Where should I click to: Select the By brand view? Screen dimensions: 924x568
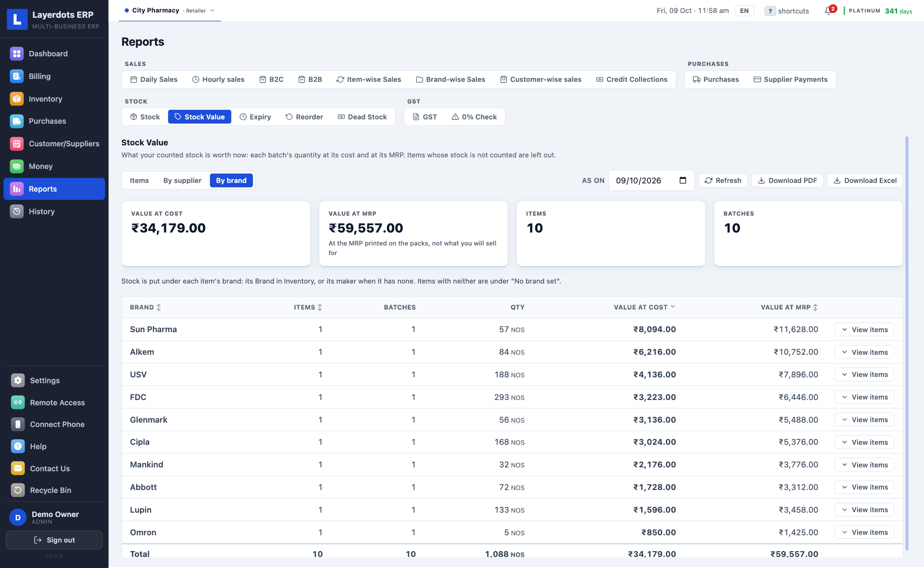click(x=231, y=181)
